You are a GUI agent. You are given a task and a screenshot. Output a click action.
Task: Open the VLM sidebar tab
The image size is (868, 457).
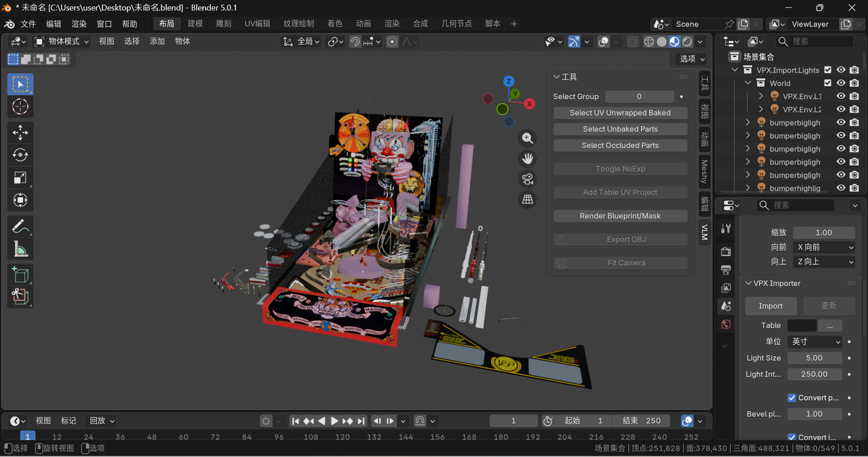[705, 233]
